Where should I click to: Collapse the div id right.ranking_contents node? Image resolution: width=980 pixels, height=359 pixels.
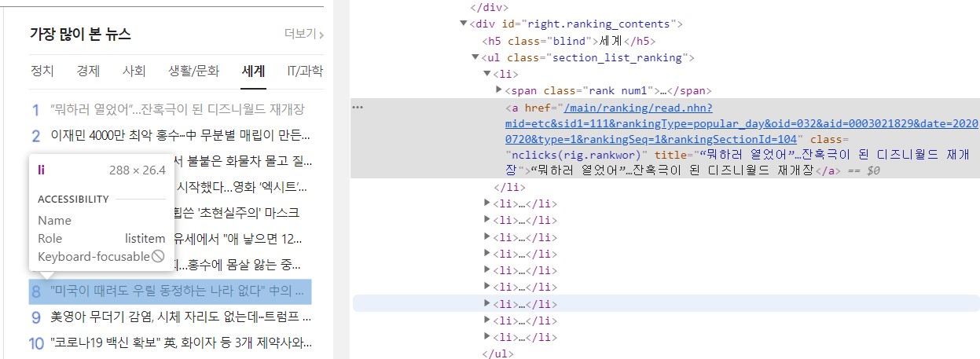pos(463,24)
